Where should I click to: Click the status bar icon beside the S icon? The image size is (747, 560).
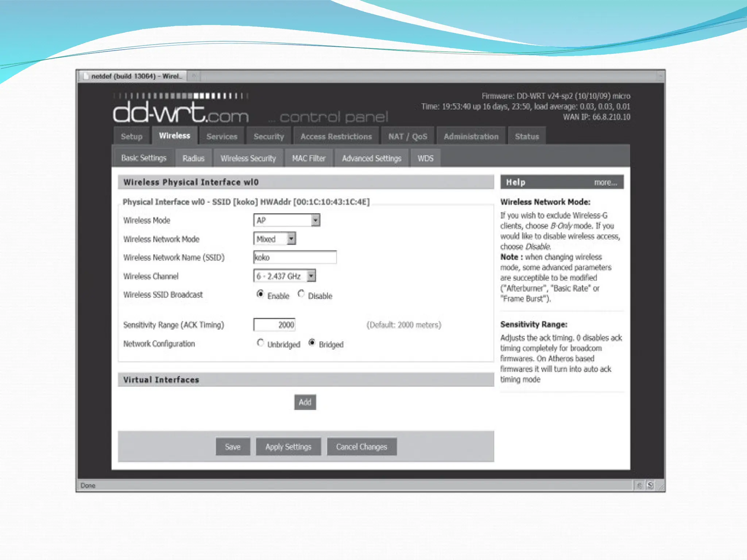pos(639,485)
